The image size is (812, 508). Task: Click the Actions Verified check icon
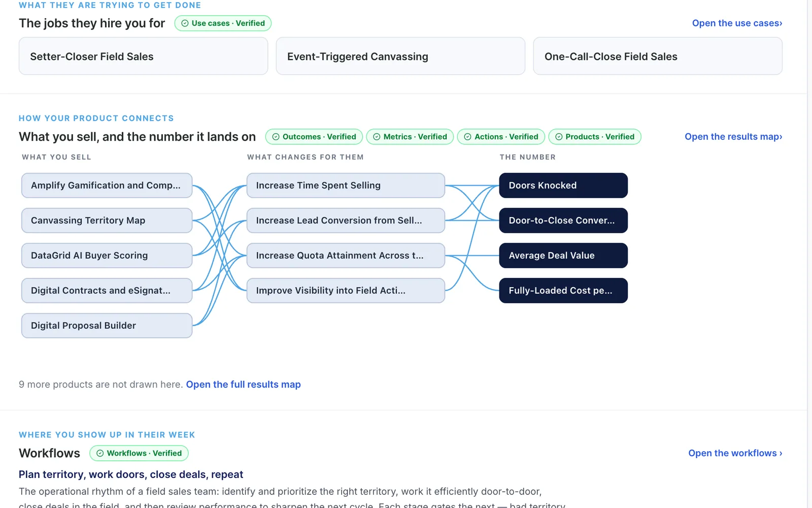click(x=467, y=137)
